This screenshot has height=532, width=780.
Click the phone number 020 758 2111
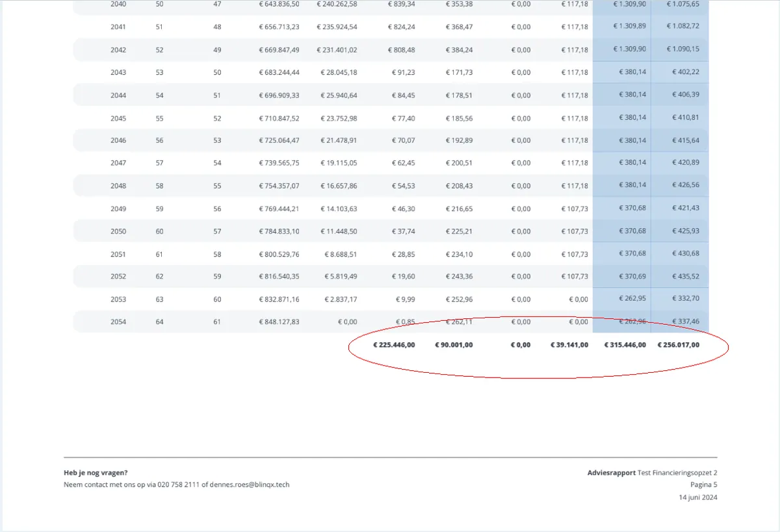tap(178, 485)
